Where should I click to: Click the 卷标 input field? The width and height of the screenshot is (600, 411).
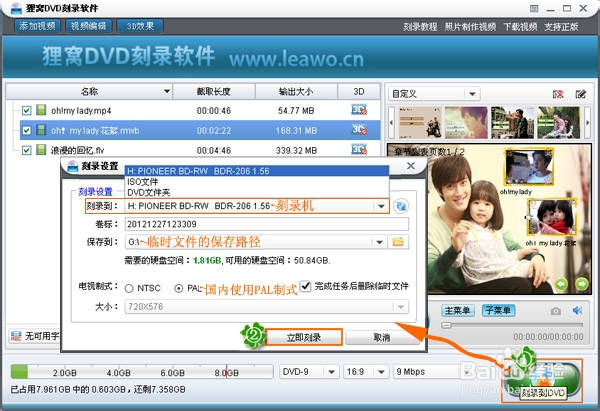coord(267,224)
